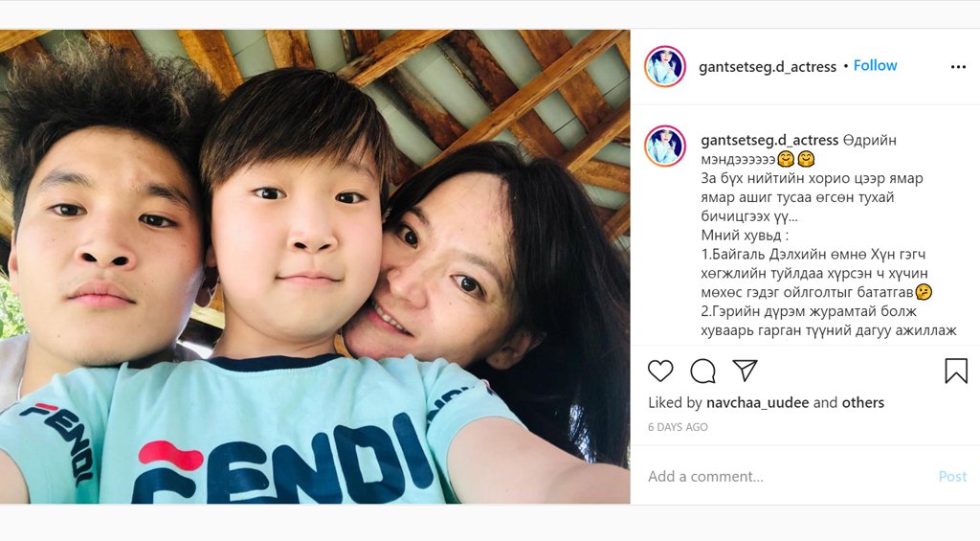
Task: Share the post using the paper plane icon
Action: (745, 371)
